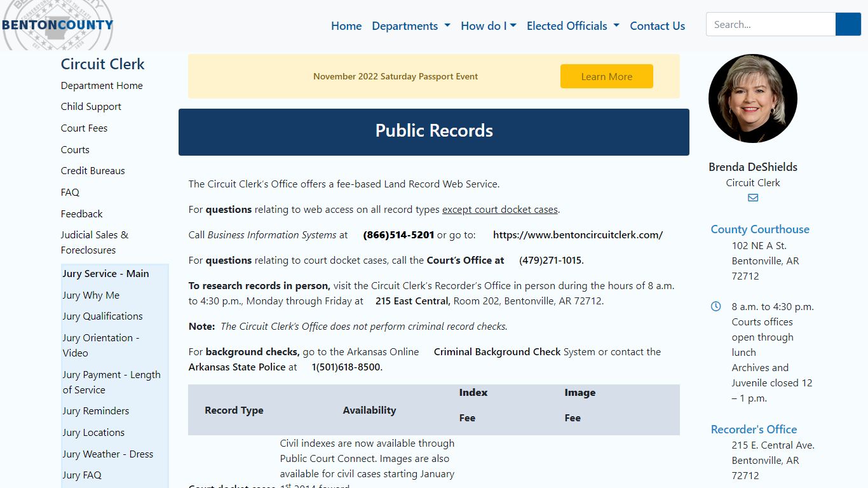
Task: Select the Jury Service - Main sidebar item
Action: 104,273
